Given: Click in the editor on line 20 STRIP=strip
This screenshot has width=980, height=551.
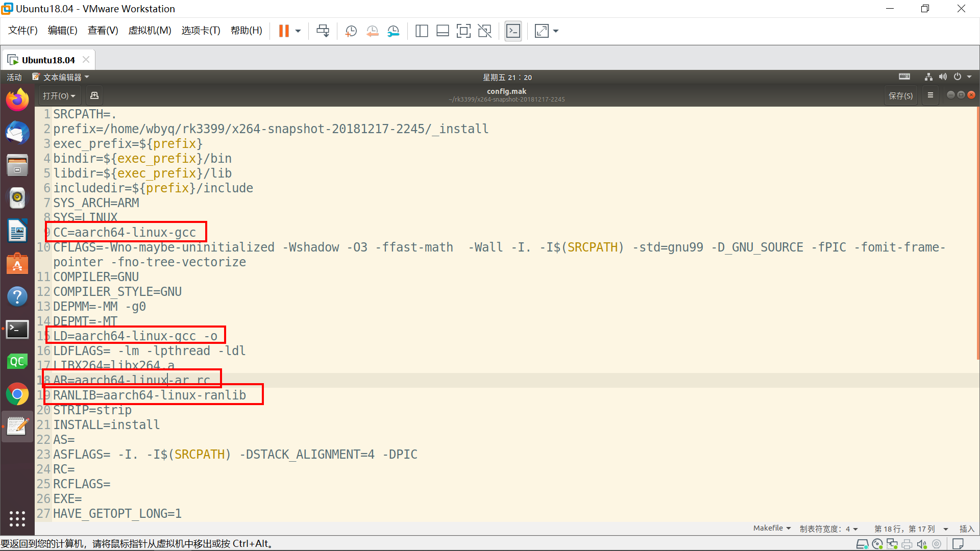Looking at the screenshot, I should tap(92, 410).
